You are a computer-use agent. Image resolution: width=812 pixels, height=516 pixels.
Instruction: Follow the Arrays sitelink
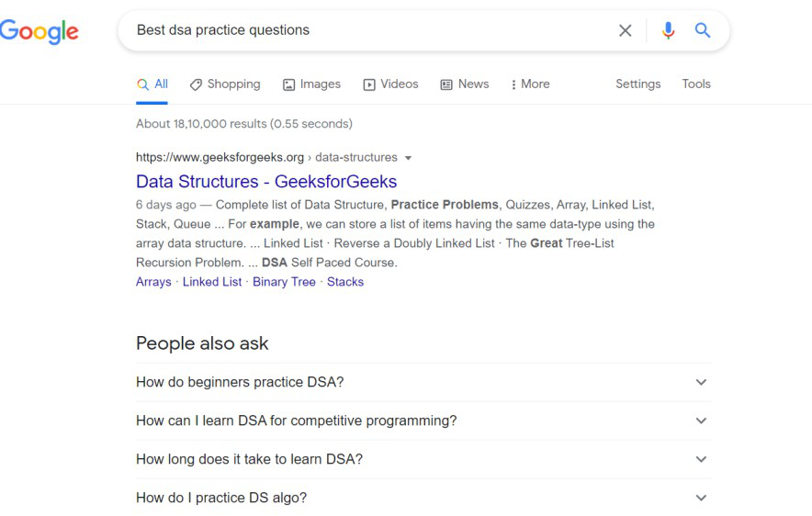[153, 282]
